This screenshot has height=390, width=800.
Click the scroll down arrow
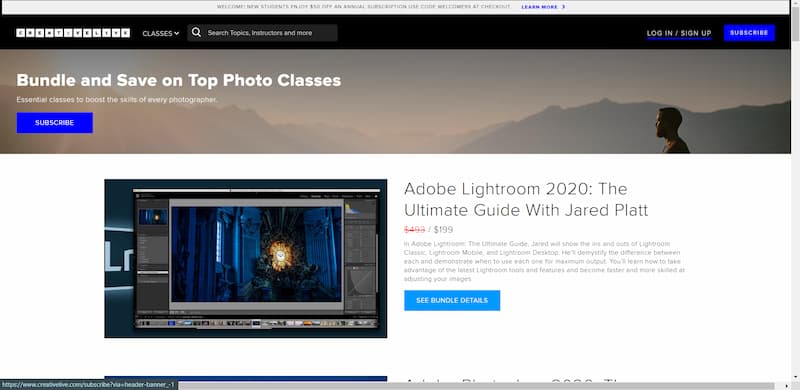tap(795, 377)
